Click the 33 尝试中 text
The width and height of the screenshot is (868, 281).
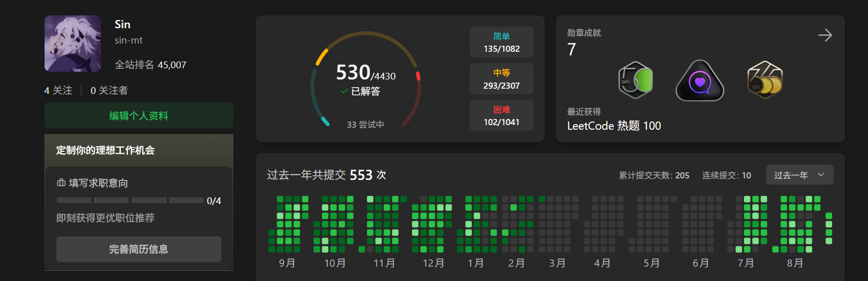click(365, 125)
